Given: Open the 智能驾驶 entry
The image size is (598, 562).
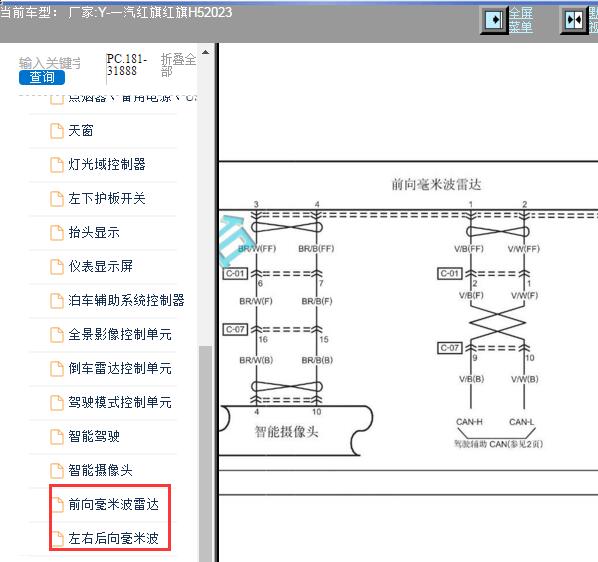Looking at the screenshot, I should point(94,436).
